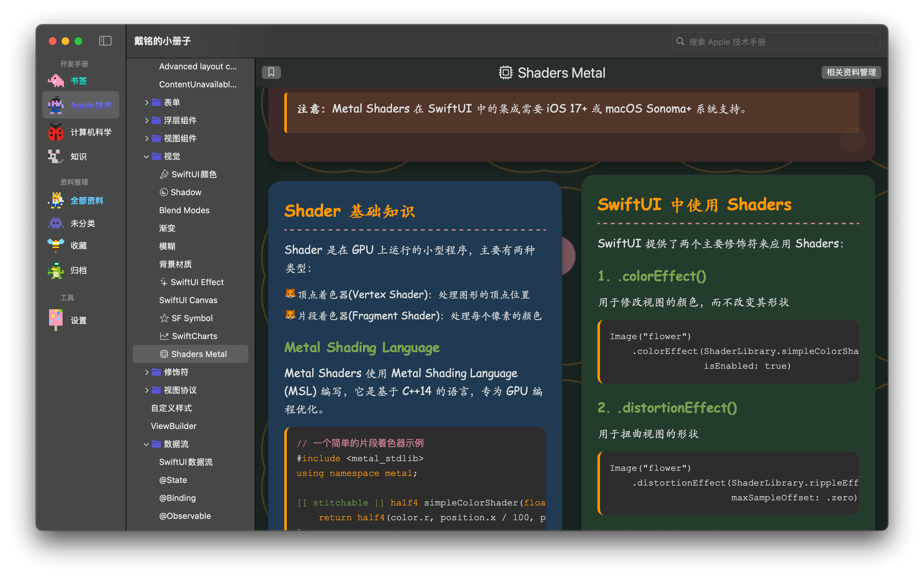The image size is (924, 578).
Task: Expand the 视图协议 folder chevron
Action: 147,390
